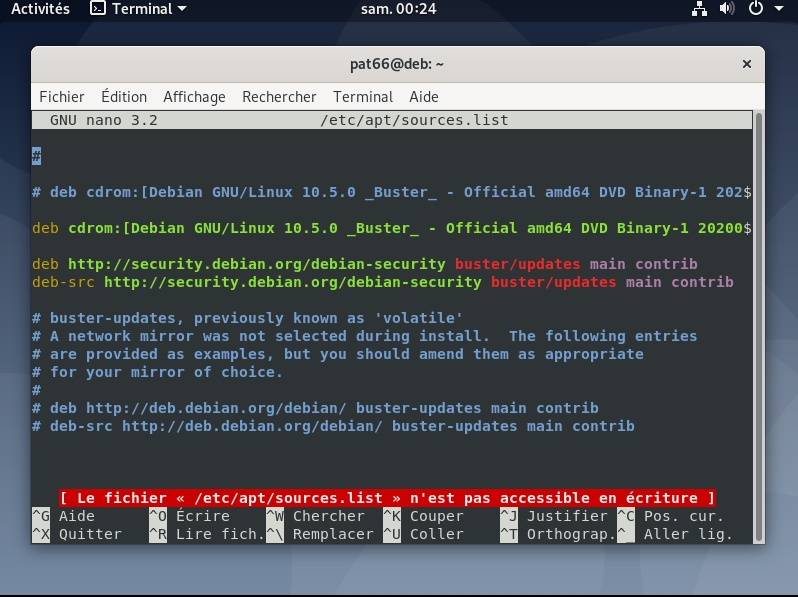Click the '# for your mirror of choice.' line
This screenshot has height=597, width=798.
coord(157,372)
